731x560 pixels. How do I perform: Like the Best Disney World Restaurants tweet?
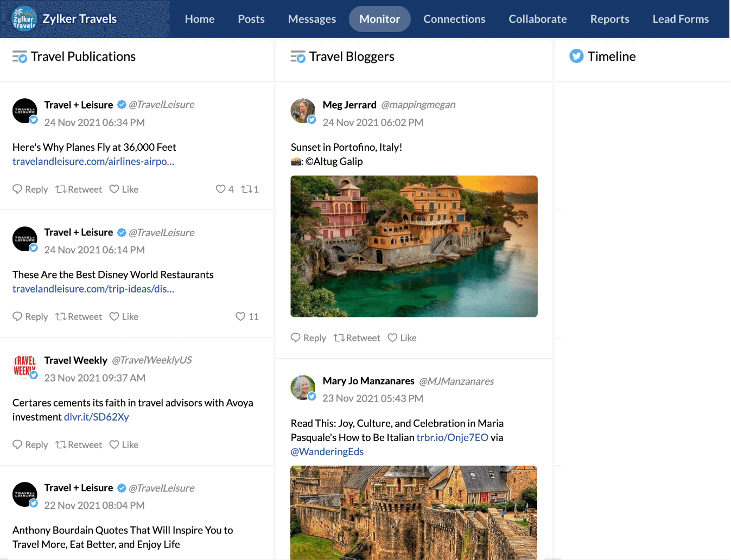point(124,316)
